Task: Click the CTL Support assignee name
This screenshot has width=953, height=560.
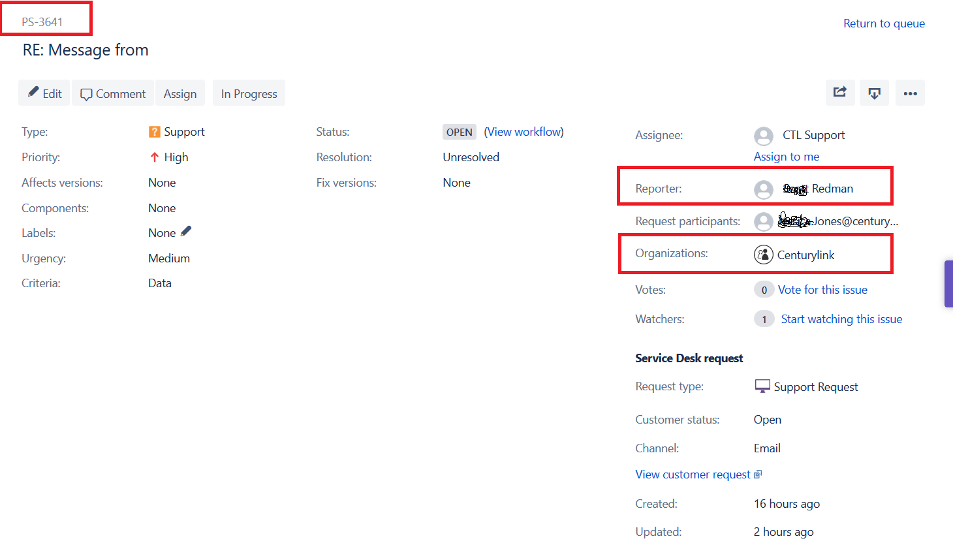Action: click(x=813, y=135)
